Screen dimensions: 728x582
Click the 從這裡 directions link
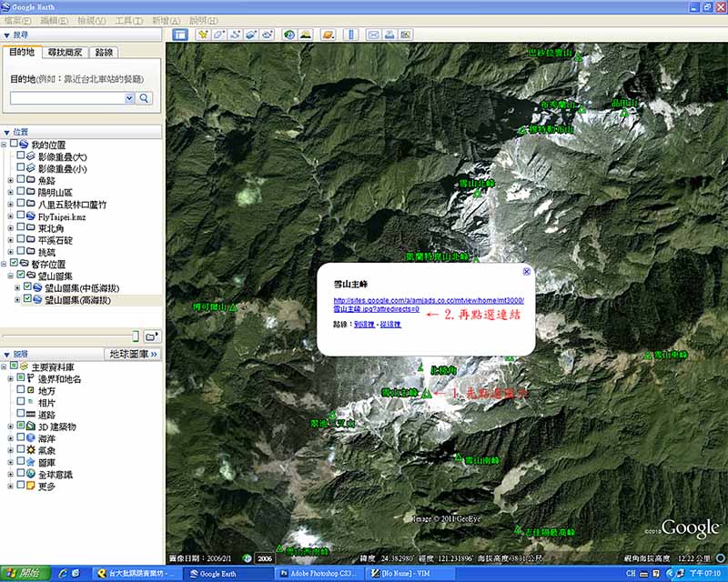(390, 325)
